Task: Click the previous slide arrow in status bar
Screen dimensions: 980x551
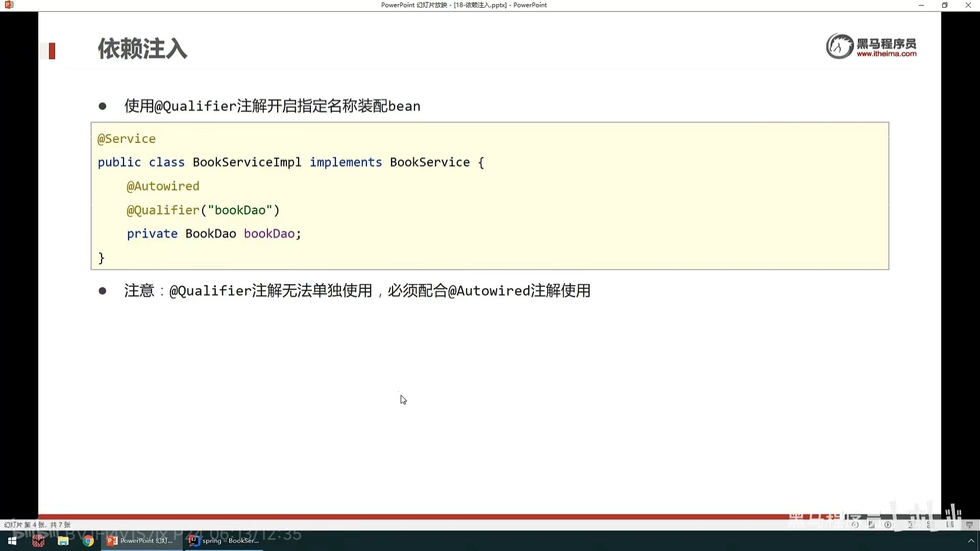Action: pyautogui.click(x=855, y=524)
